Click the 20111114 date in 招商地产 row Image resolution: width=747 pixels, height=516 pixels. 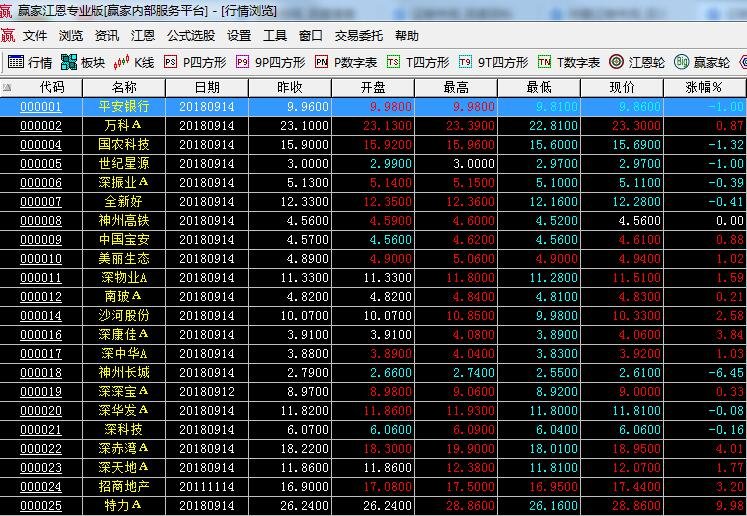point(207,486)
